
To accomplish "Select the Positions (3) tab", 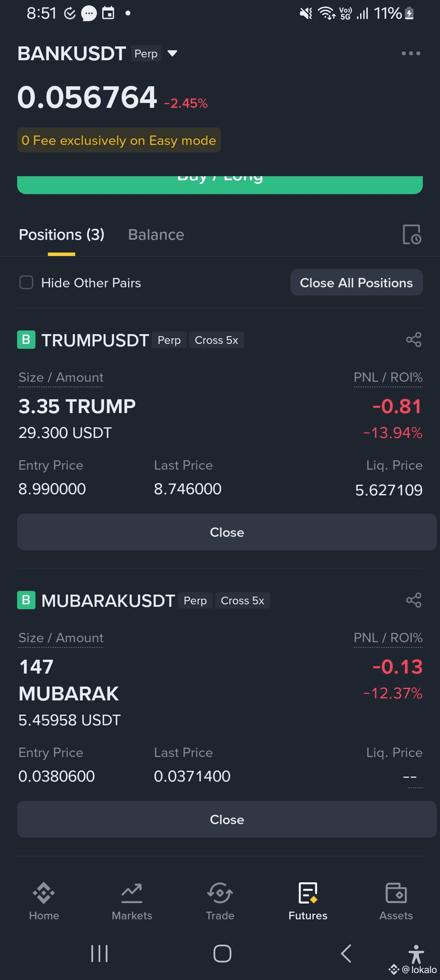I will pyautogui.click(x=62, y=235).
